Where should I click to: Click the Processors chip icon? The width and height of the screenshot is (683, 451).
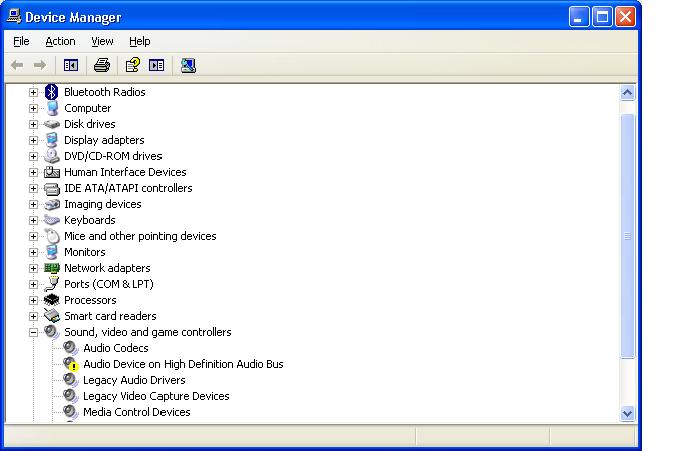(x=51, y=300)
